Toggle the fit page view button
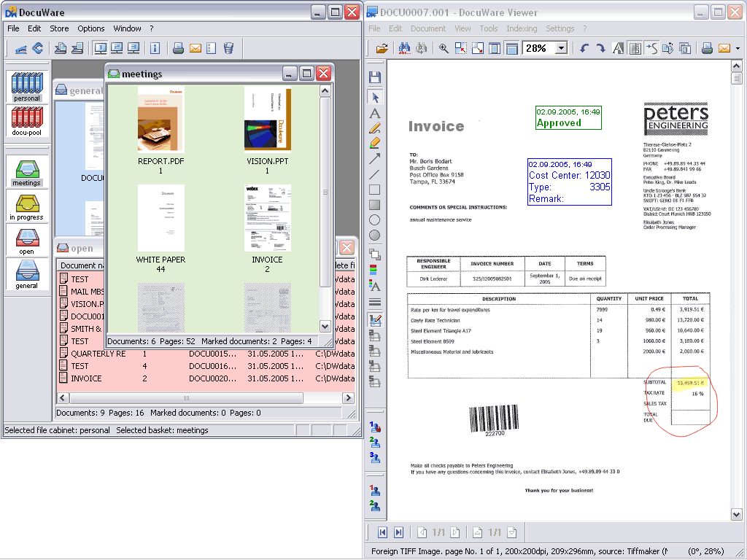The width and height of the screenshot is (747, 560). pyautogui.click(x=511, y=48)
